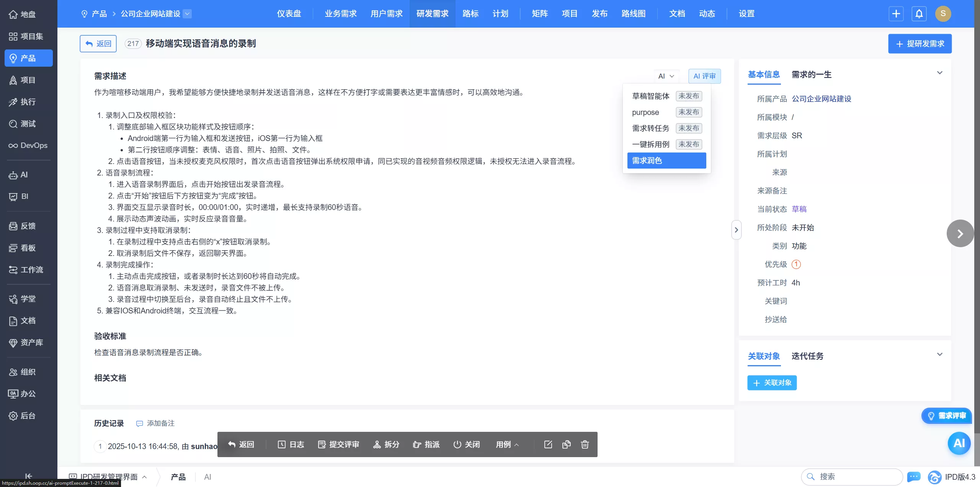Click the copy icon in action bar
This screenshot has height=487, width=980.
(x=566, y=444)
